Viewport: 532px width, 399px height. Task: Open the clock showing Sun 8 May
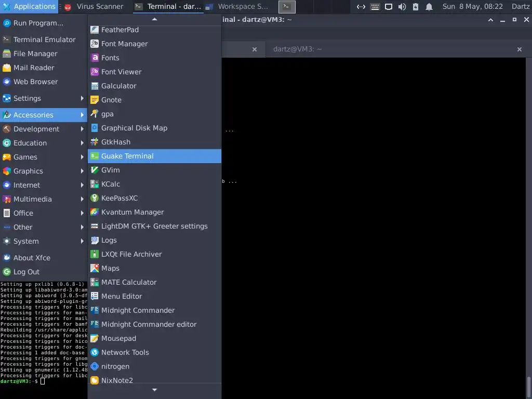(x=472, y=6)
